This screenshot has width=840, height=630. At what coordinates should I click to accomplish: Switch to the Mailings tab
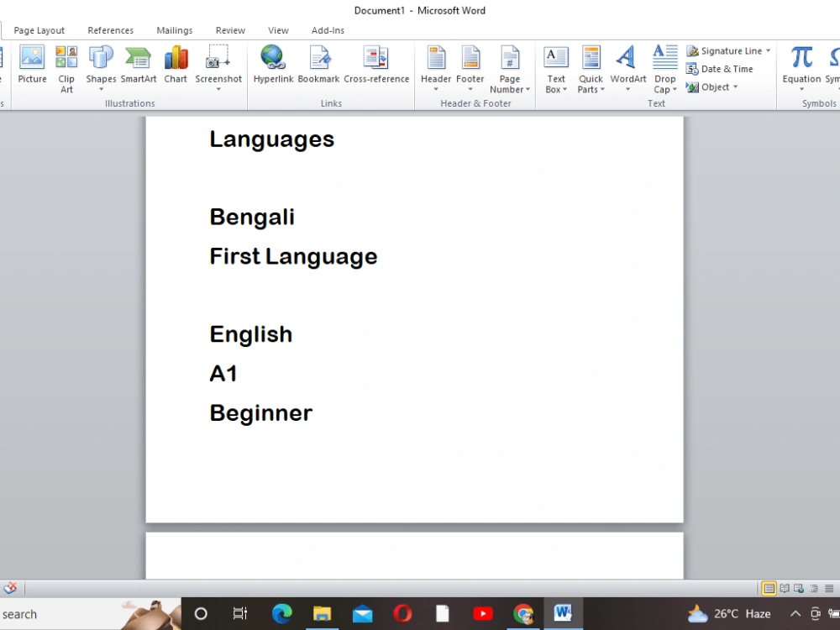click(174, 30)
